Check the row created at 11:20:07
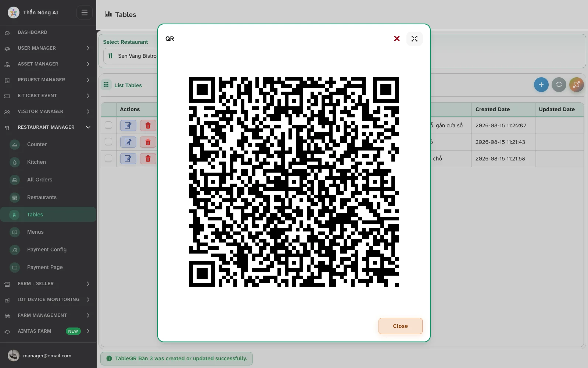 click(108, 125)
